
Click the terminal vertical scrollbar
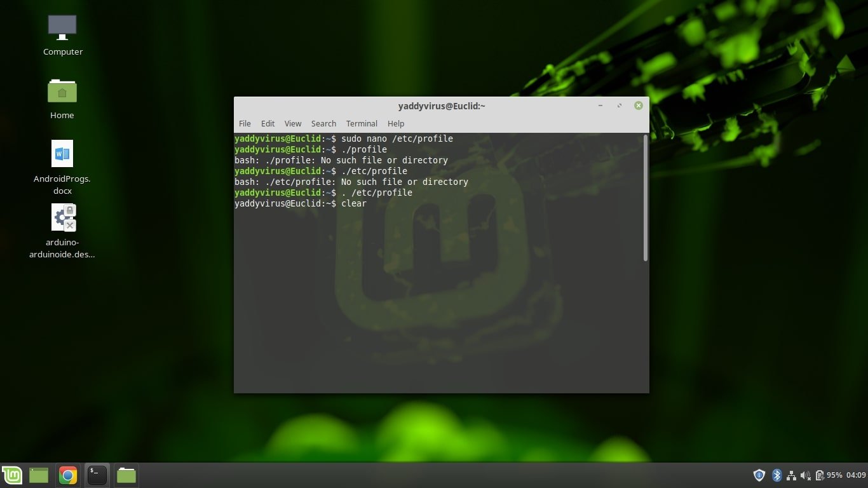pyautogui.click(x=646, y=198)
